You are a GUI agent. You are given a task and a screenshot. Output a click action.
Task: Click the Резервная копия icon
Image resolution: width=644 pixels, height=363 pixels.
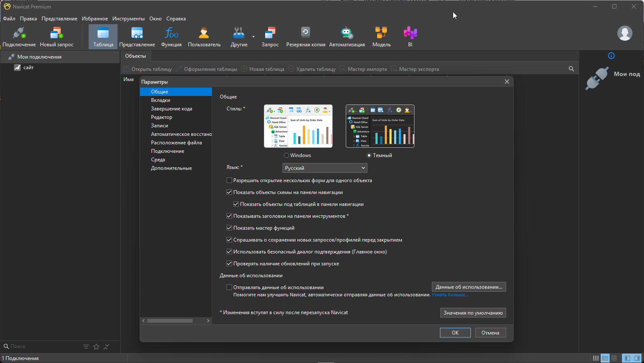coord(305,37)
